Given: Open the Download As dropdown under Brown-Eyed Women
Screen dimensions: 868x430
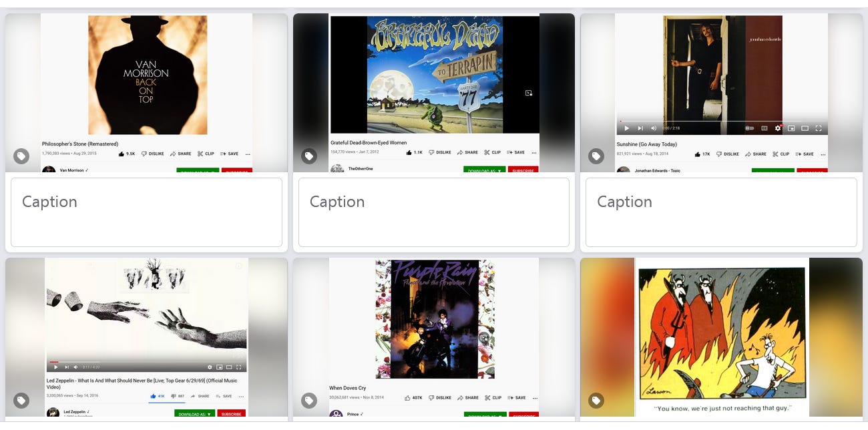Looking at the screenshot, I should 485,170.
